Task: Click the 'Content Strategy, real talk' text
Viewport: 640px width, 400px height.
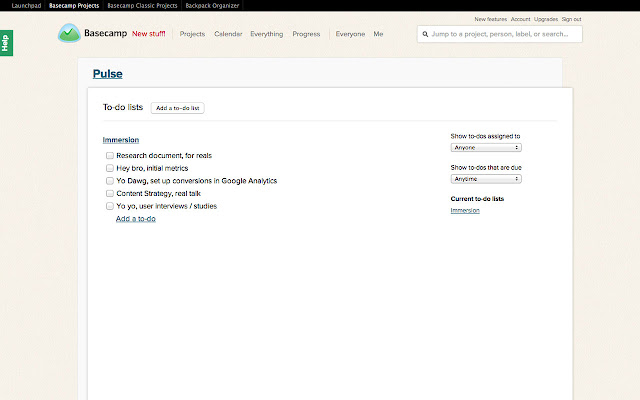Action: click(158, 193)
